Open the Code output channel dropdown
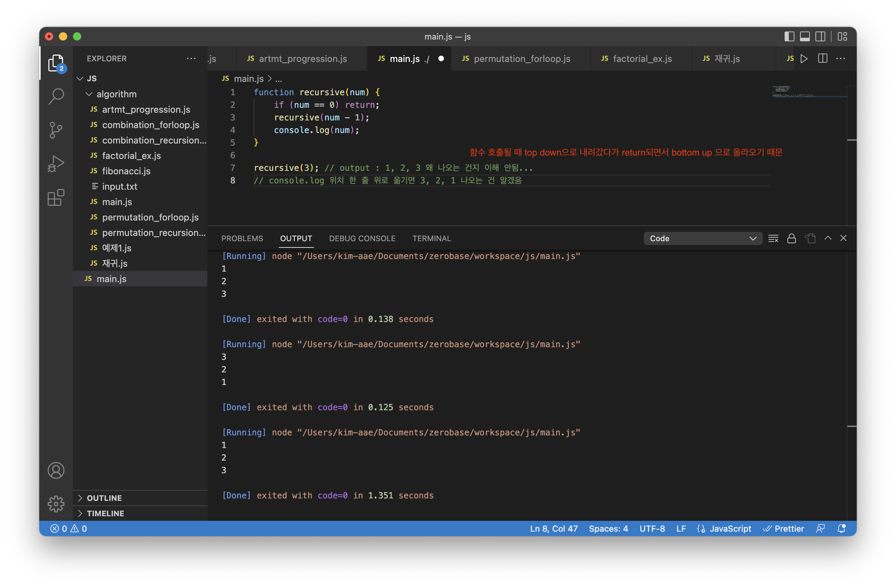The image size is (896, 588). coord(703,238)
